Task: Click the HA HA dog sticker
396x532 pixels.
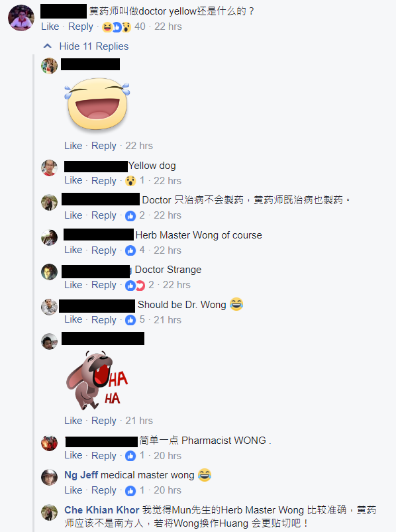Action: tap(97, 380)
